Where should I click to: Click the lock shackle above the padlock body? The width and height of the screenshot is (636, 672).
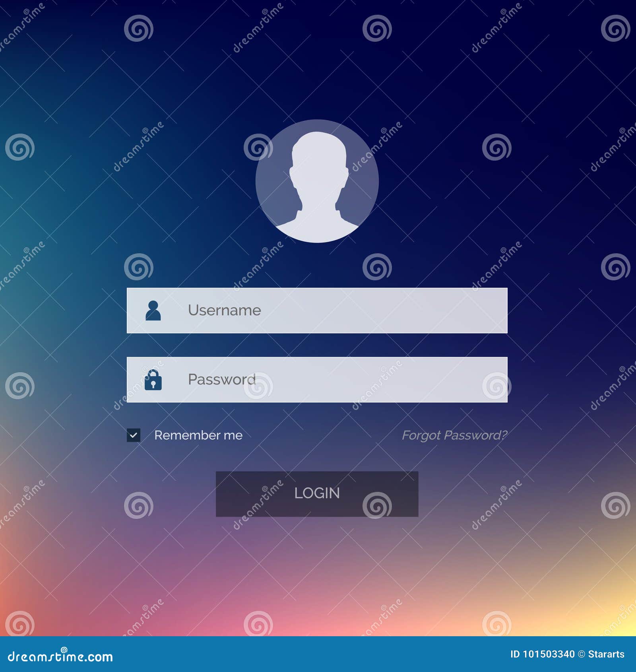pyautogui.click(x=153, y=372)
